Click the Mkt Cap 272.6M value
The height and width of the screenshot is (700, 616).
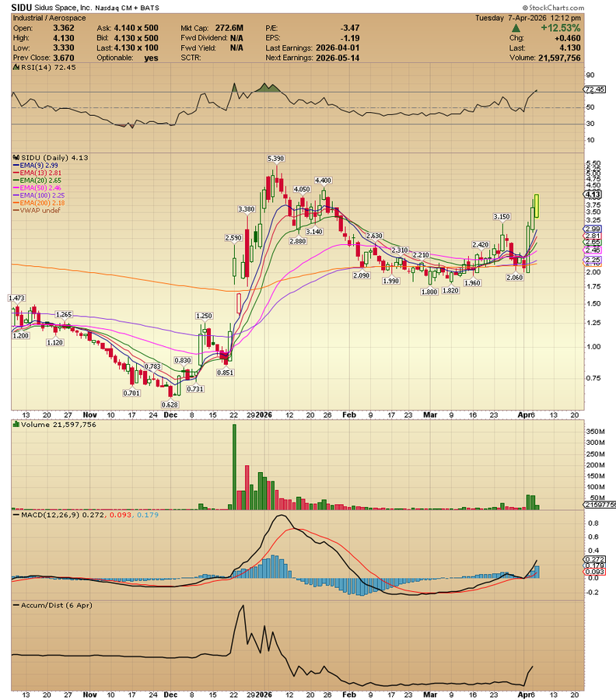pyautogui.click(x=229, y=28)
